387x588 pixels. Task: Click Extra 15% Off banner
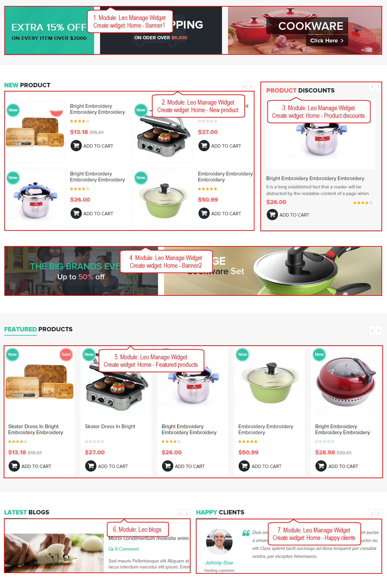click(49, 31)
